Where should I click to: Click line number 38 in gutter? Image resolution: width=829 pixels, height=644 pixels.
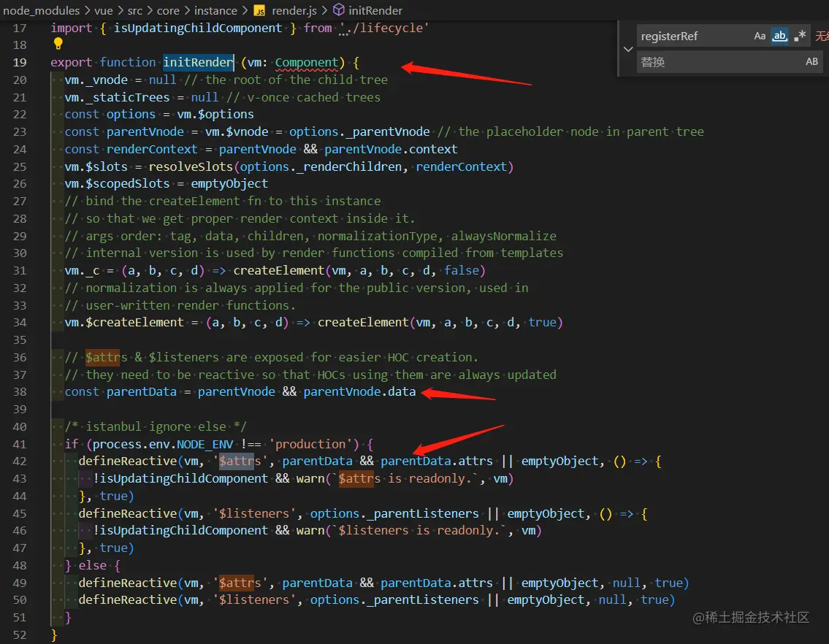(x=20, y=392)
